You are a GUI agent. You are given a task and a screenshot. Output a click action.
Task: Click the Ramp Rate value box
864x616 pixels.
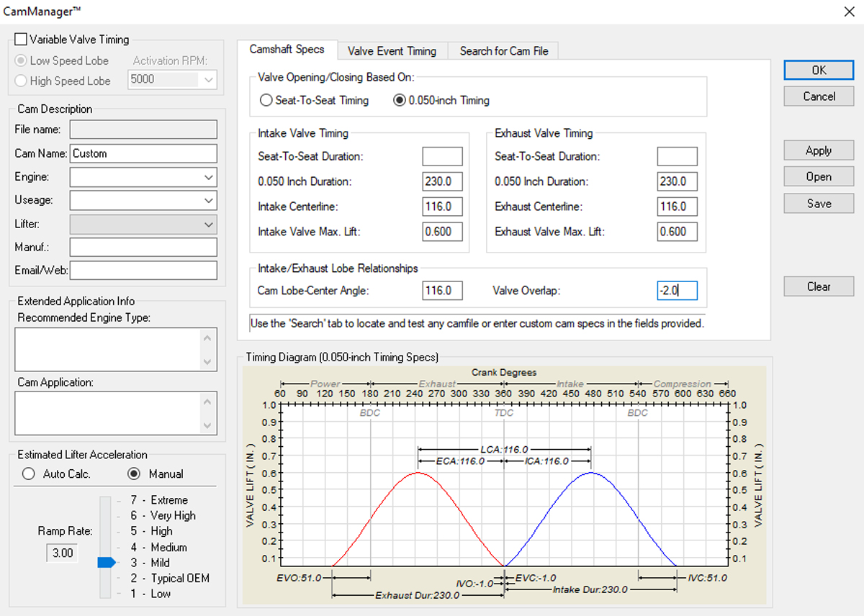[63, 553]
